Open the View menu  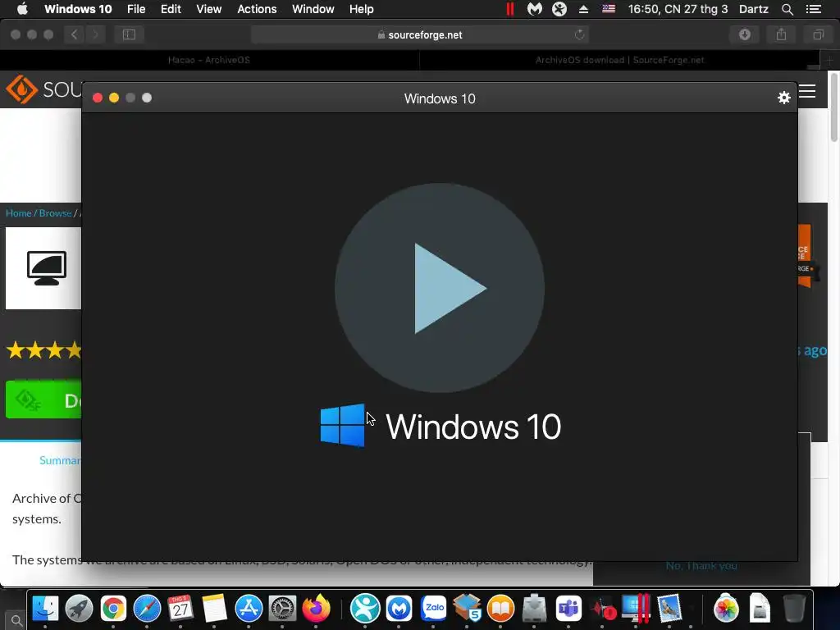[x=209, y=9]
